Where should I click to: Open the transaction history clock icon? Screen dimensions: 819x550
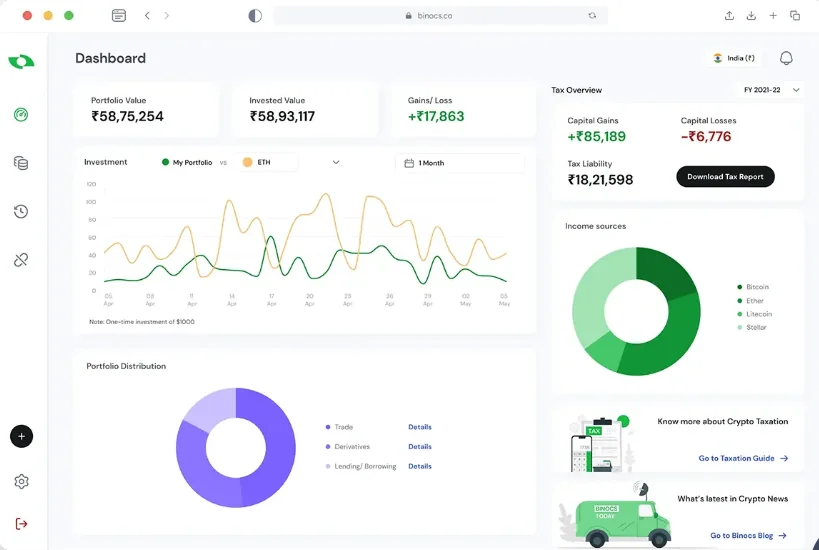point(21,211)
